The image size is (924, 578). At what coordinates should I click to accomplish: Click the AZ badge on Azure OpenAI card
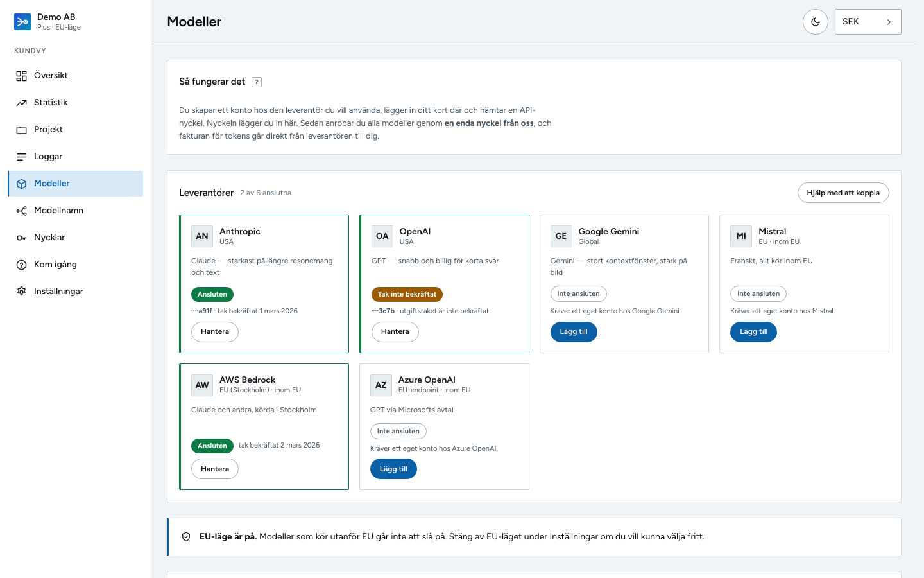click(x=381, y=385)
